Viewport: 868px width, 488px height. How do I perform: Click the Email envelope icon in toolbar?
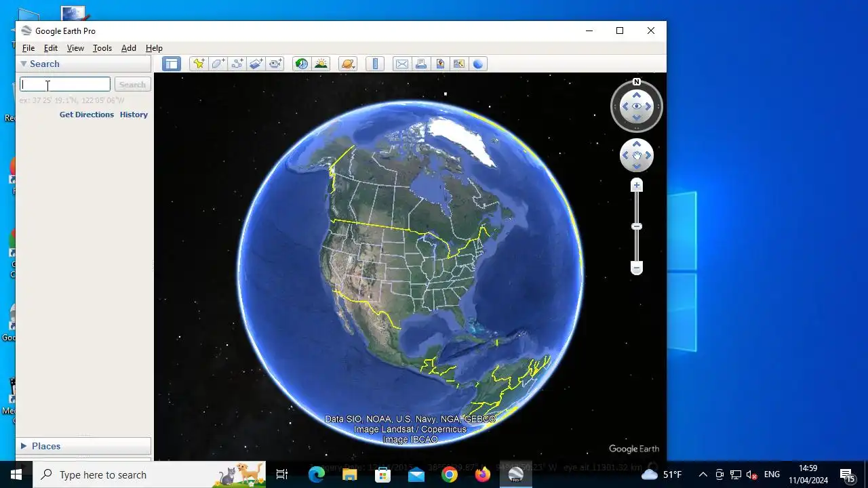[402, 64]
